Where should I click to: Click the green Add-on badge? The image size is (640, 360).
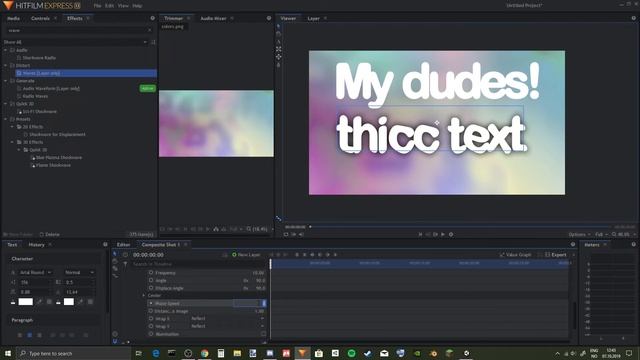[x=148, y=88]
